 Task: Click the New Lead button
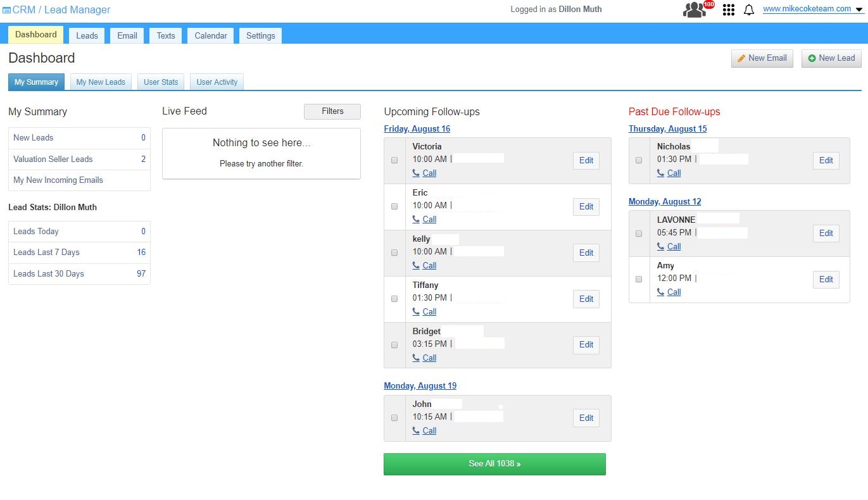831,58
